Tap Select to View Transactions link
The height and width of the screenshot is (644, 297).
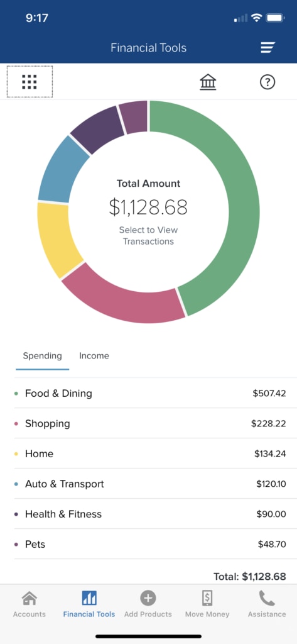[148, 236]
